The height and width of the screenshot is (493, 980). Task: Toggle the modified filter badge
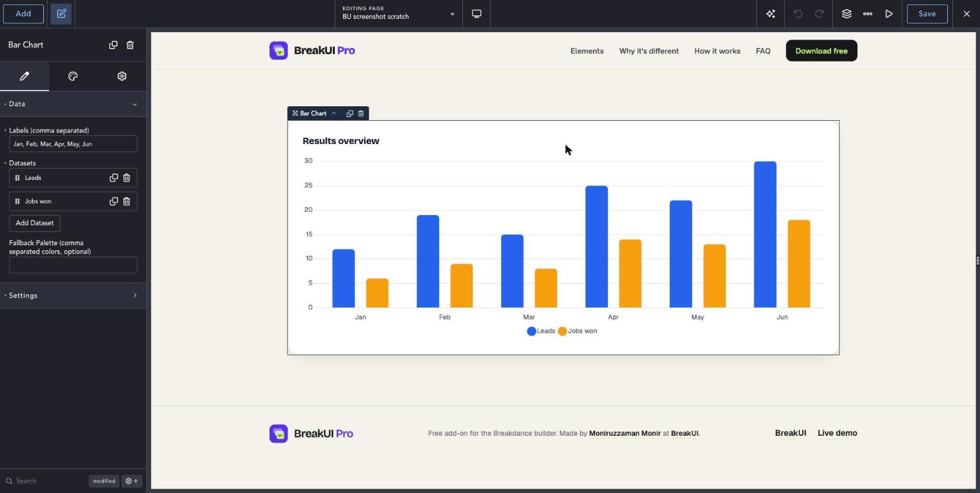pyautogui.click(x=104, y=481)
